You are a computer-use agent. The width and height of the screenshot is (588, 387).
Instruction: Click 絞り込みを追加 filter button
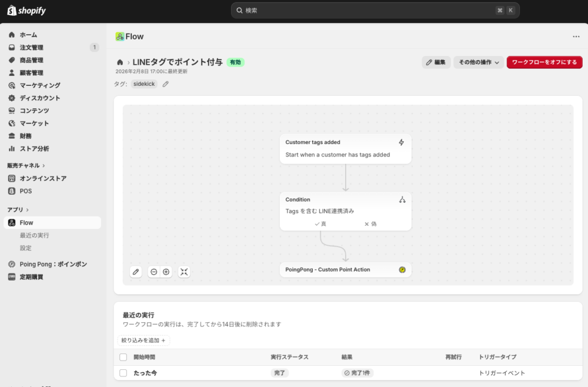point(143,340)
